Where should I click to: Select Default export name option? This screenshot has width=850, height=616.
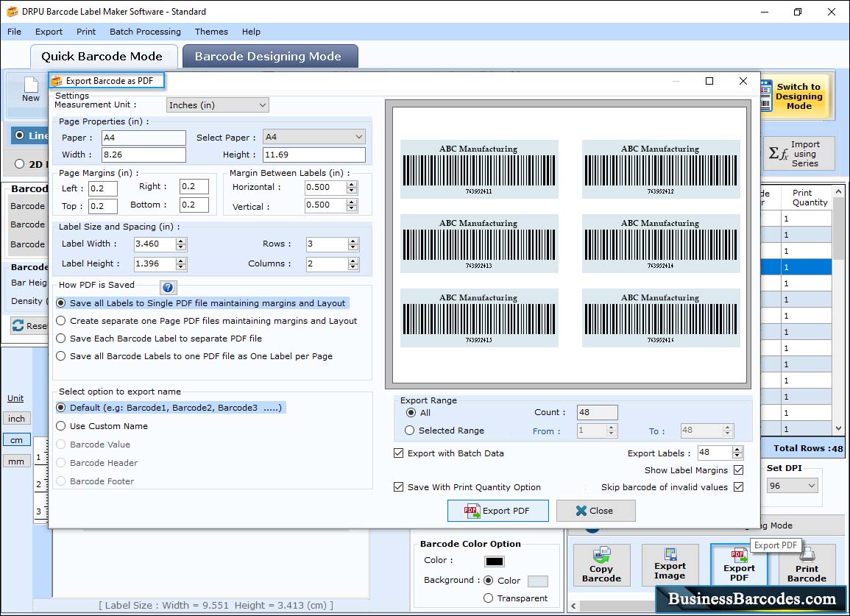pyautogui.click(x=60, y=408)
